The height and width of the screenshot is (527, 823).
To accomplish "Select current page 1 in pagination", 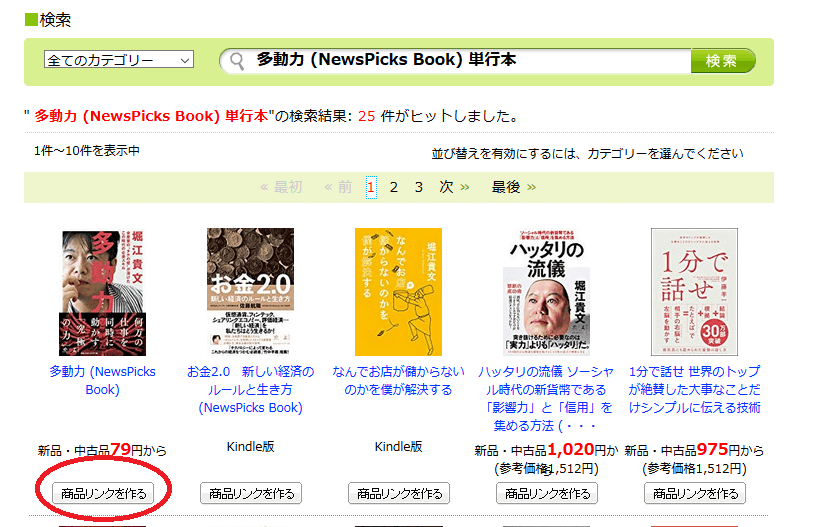I will coord(371,187).
